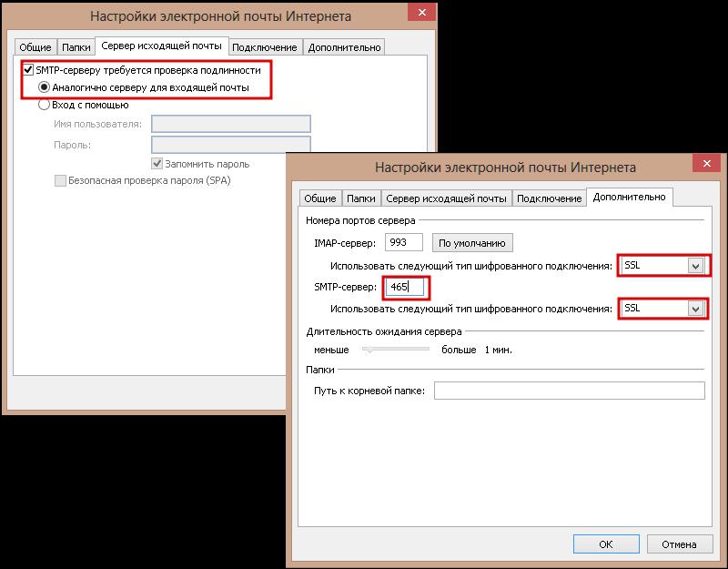
Task: Focus the SMTP server port field
Action: tap(406, 287)
